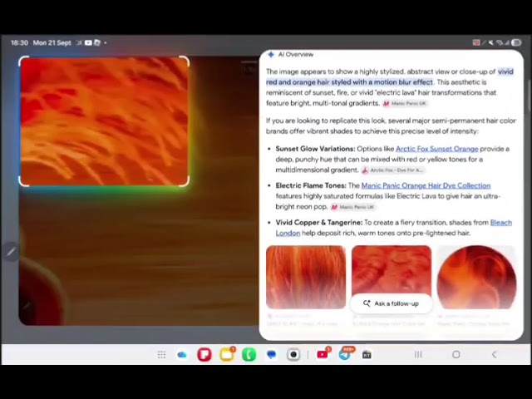Tap Manic Panic UK chip under Electric Flame Tones
The image size is (532, 399).
click(x=352, y=207)
